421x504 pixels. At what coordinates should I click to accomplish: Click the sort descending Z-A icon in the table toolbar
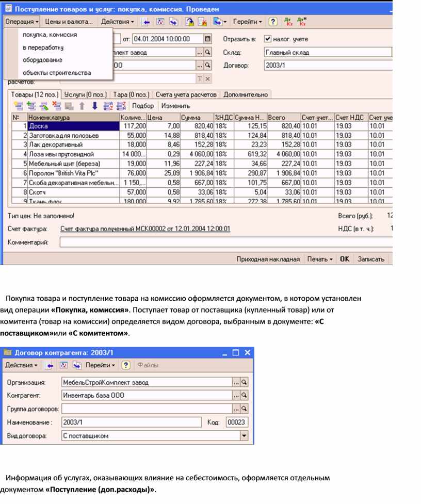[121, 106]
